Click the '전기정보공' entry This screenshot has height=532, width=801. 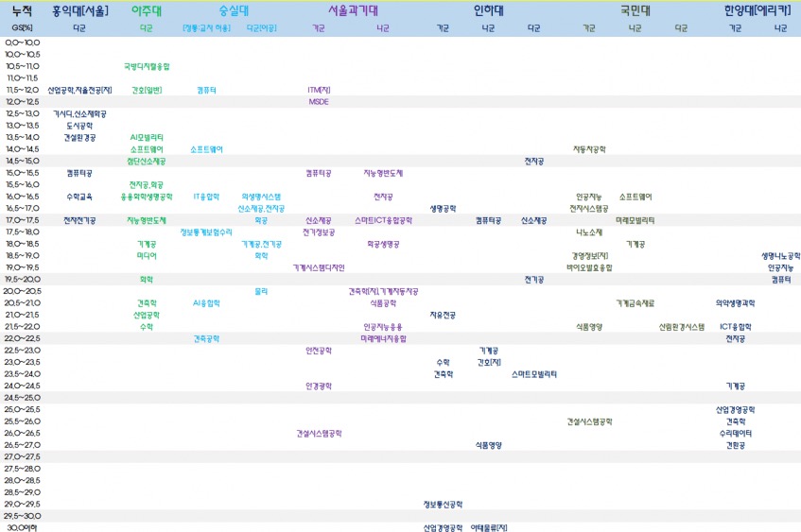319,232
